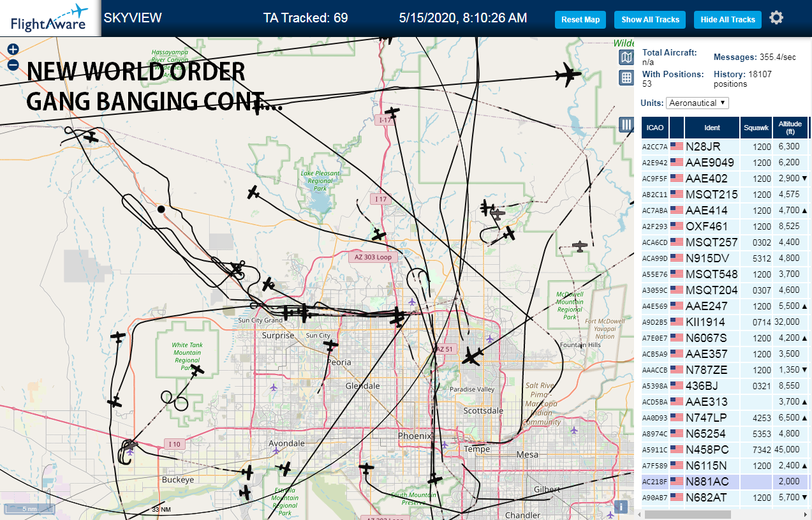Open the settings gear icon
The width and height of the screenshot is (812, 520).
point(776,18)
